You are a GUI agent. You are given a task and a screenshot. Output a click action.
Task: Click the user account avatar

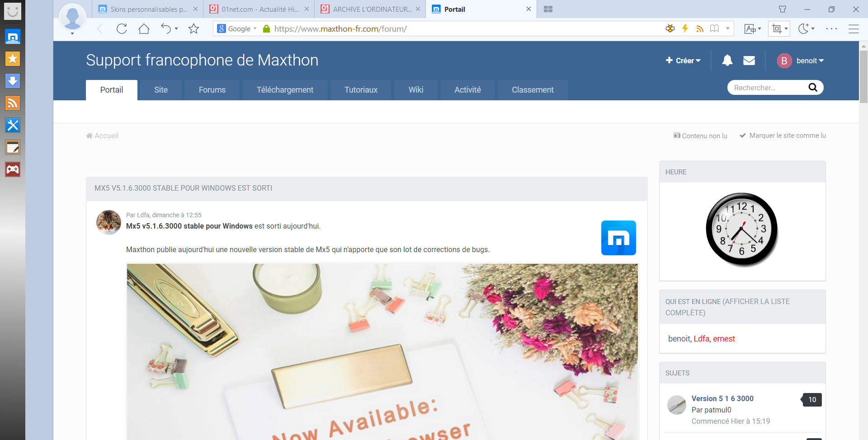(72, 17)
